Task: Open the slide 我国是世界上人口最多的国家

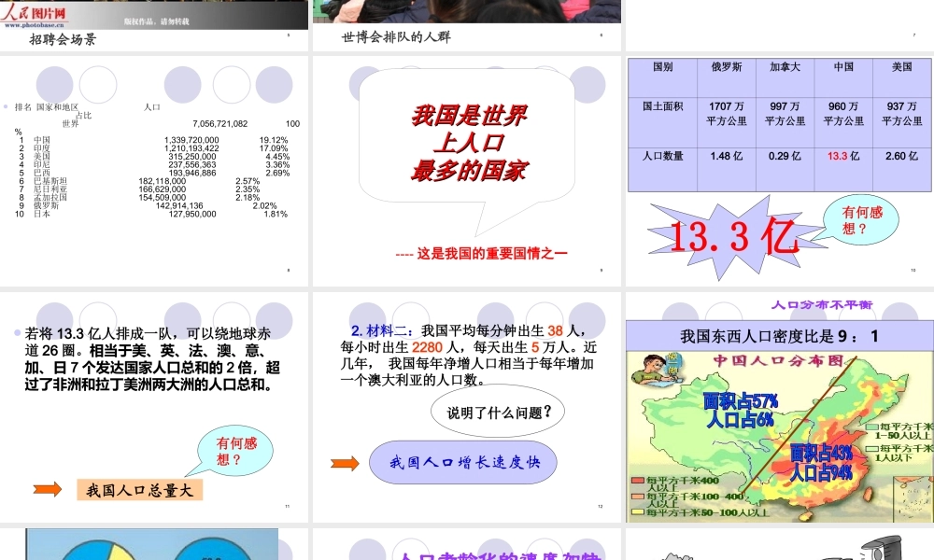Action: click(466, 171)
